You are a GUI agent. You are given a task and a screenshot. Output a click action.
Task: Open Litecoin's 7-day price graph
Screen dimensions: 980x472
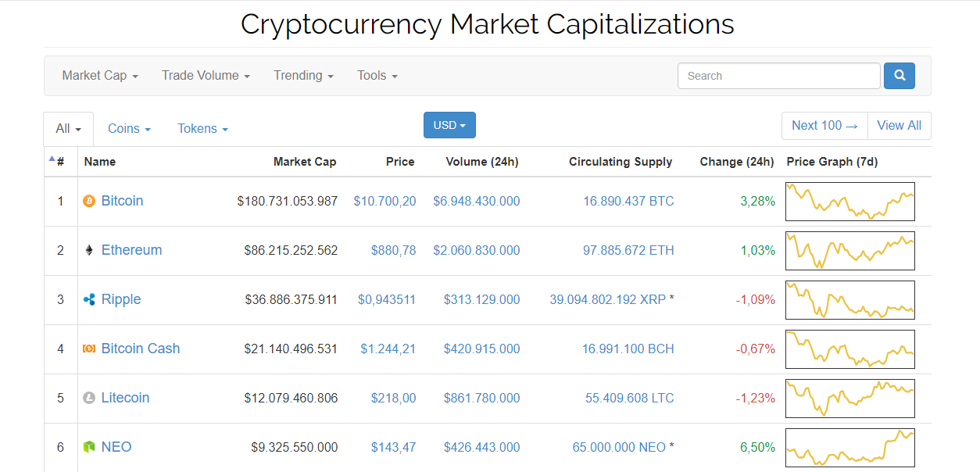click(x=850, y=399)
